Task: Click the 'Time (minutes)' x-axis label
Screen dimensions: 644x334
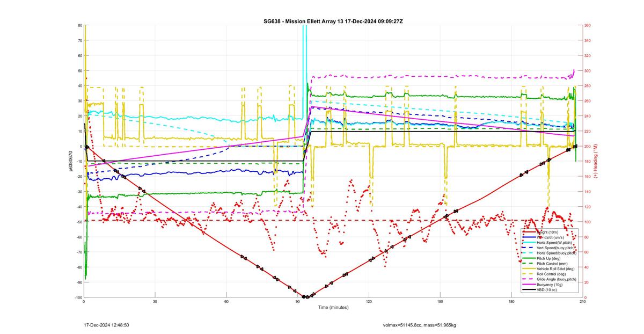Action: point(333,308)
